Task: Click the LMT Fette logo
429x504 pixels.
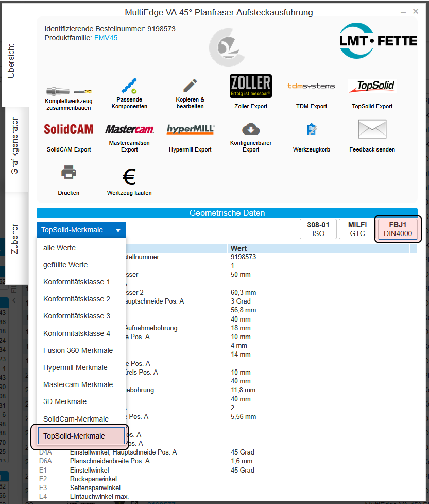Action: click(378, 41)
